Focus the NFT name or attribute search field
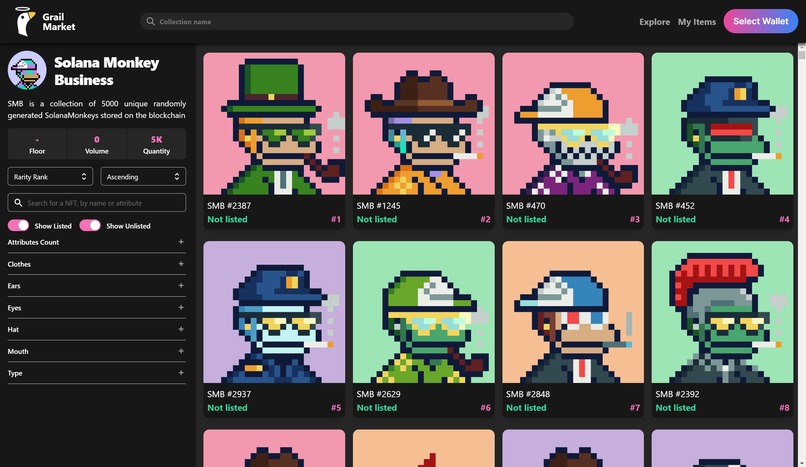This screenshot has height=467, width=806. coord(97,202)
